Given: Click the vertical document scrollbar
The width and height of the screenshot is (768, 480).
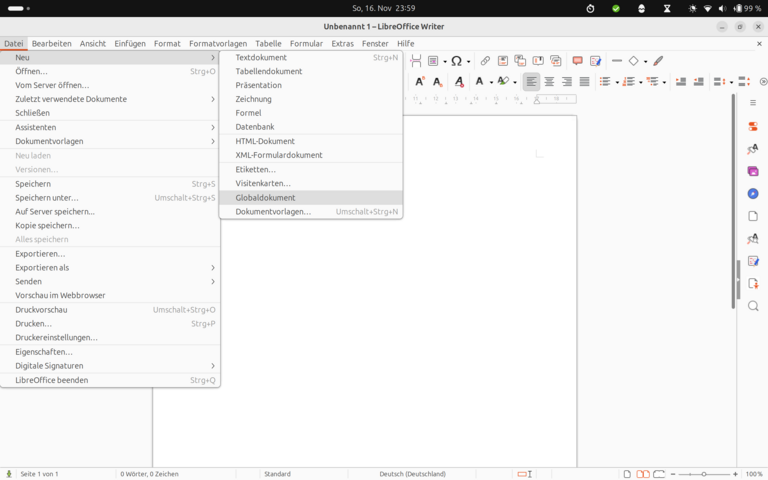Looking at the screenshot, I should click(x=738, y=280).
